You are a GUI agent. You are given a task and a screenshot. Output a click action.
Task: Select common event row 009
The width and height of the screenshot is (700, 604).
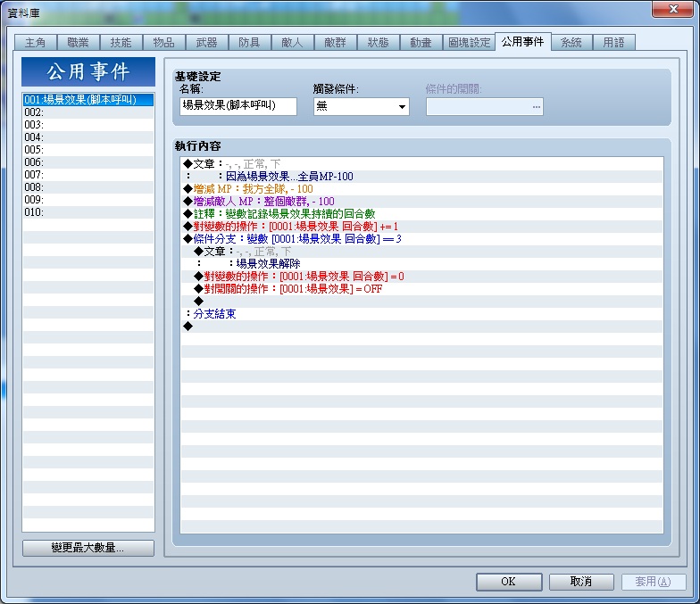point(87,200)
